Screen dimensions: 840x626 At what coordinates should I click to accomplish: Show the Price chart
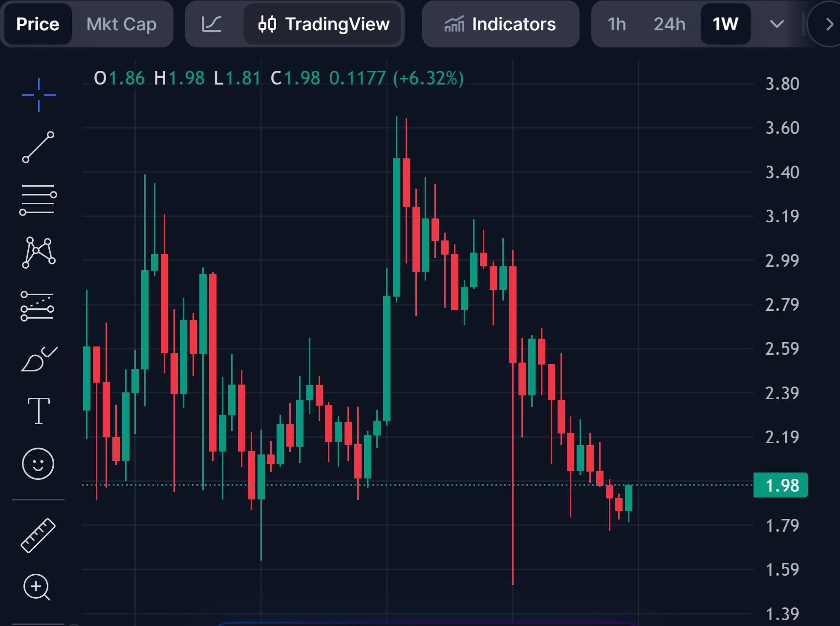(38, 24)
